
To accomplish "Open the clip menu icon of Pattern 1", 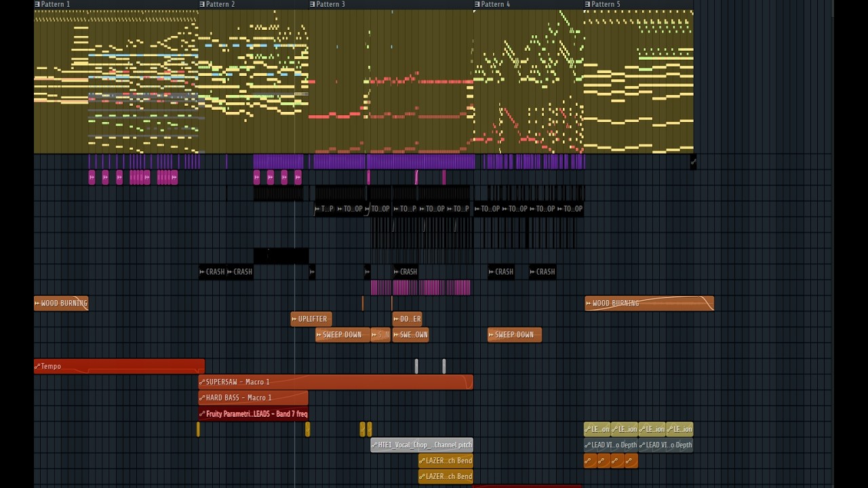I will click(x=37, y=4).
